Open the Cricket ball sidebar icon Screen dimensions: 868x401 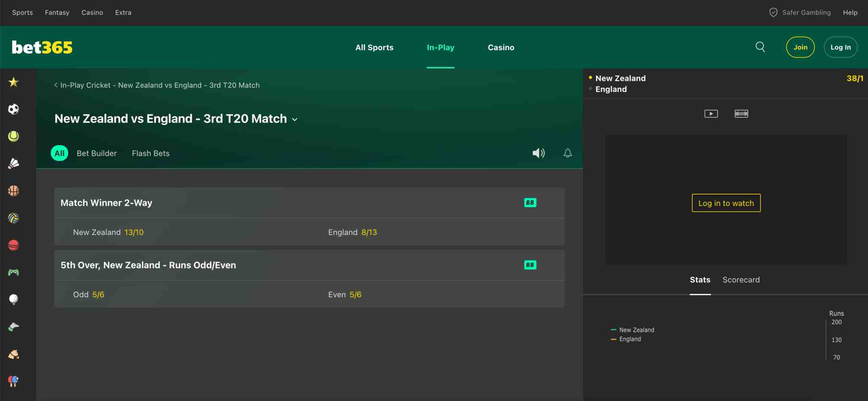coord(13,245)
